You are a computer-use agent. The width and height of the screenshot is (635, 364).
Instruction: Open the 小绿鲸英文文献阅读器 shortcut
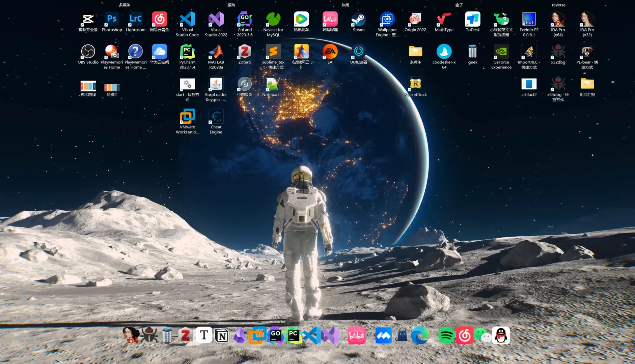(x=501, y=24)
